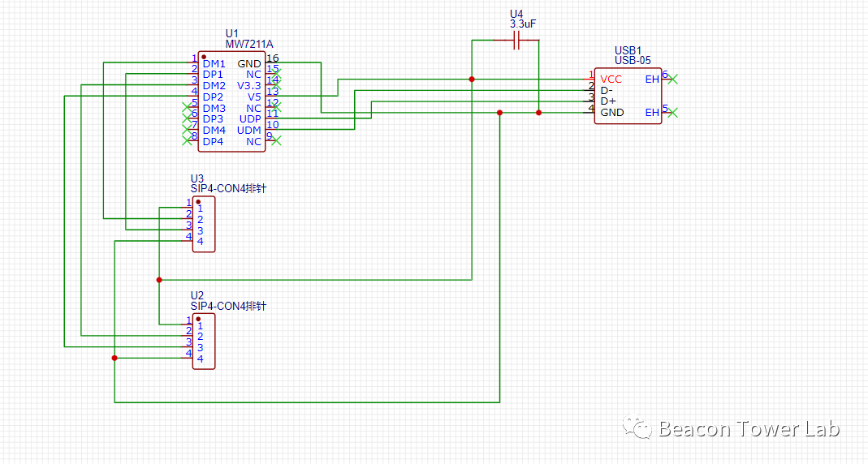This screenshot has width=868, height=464.
Task: Click the 3.3uF capacitor value
Action: click(x=523, y=24)
